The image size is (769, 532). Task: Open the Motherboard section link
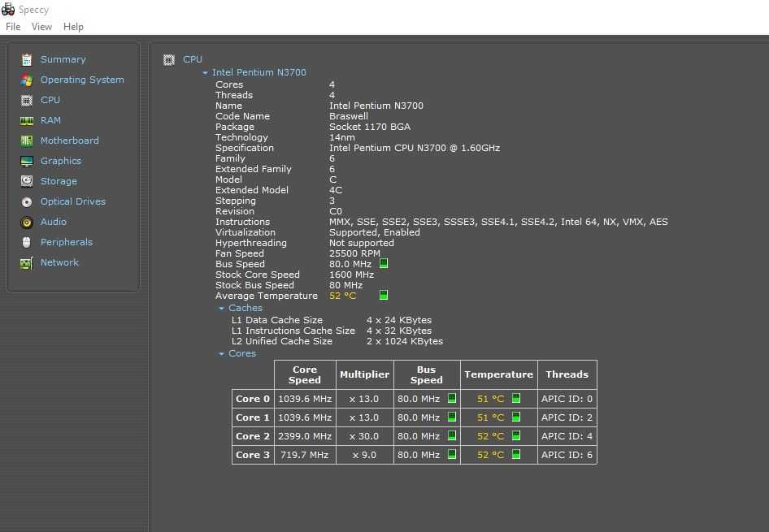(x=70, y=141)
